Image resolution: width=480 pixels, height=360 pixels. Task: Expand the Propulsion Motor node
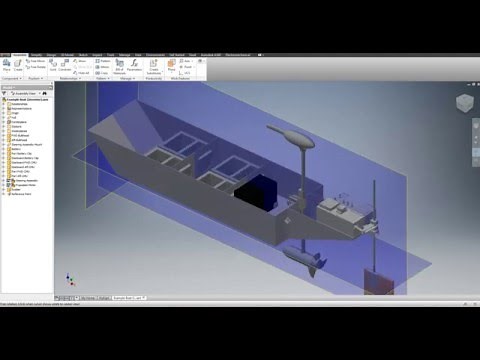tap(4, 185)
